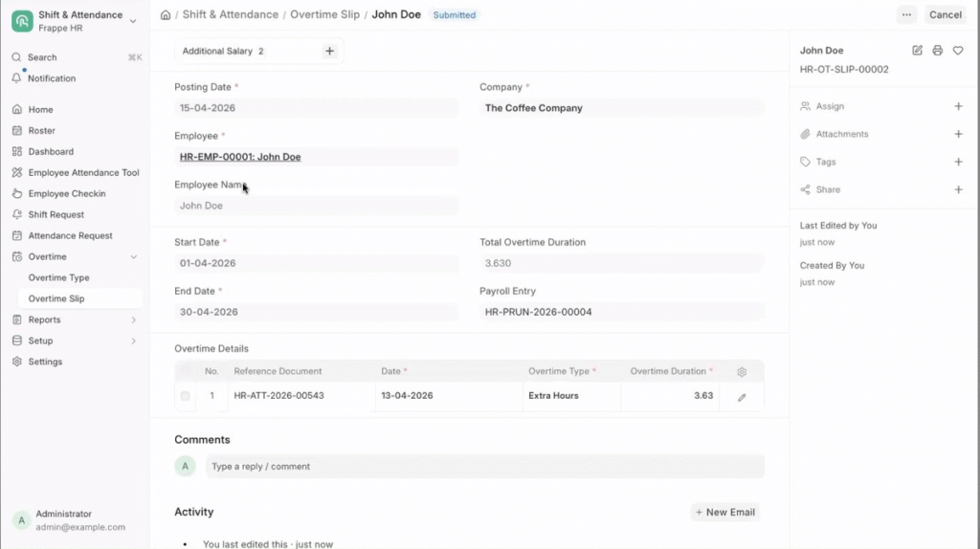Open the Overtime Details table settings gear
This screenshot has height=549, width=980.
point(742,372)
